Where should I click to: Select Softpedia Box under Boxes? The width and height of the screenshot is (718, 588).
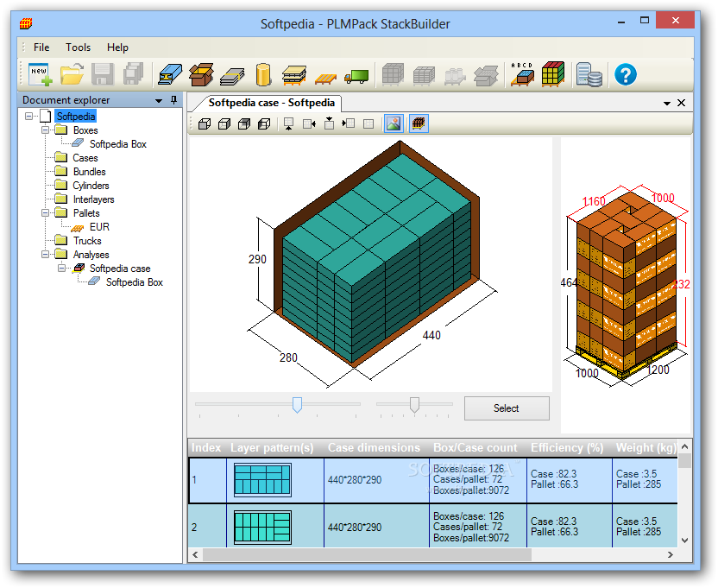point(118,144)
